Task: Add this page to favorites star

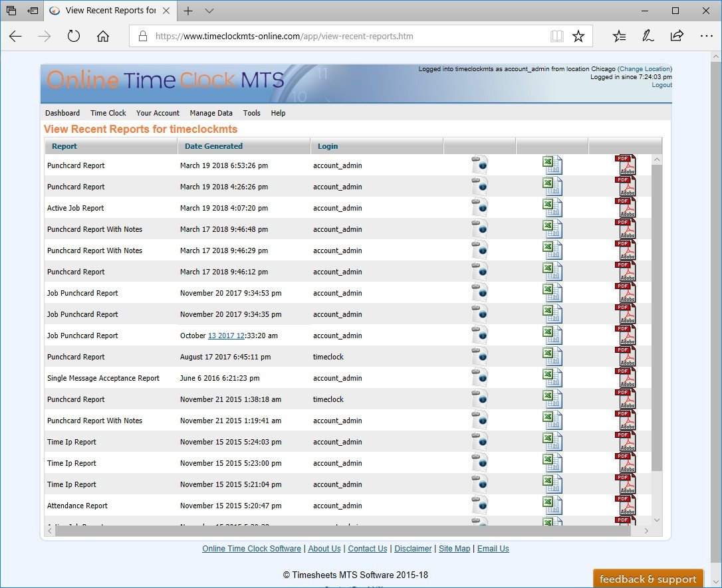Action: (578, 36)
